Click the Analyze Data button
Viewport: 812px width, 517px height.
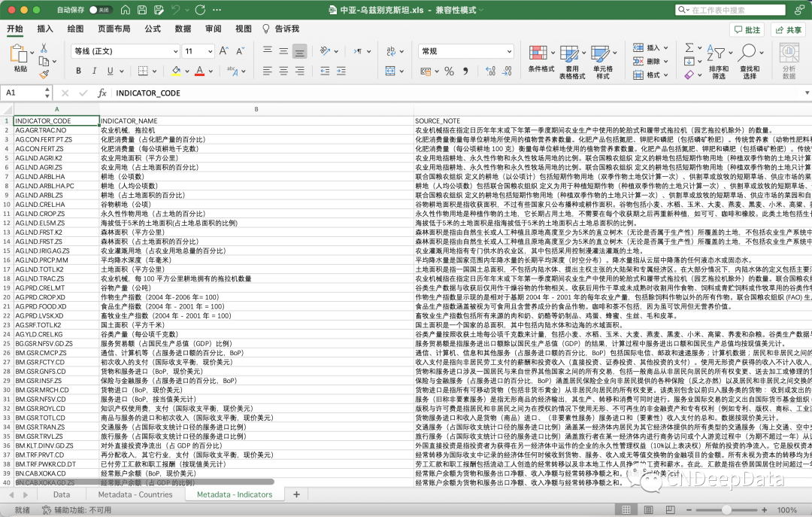click(x=789, y=61)
